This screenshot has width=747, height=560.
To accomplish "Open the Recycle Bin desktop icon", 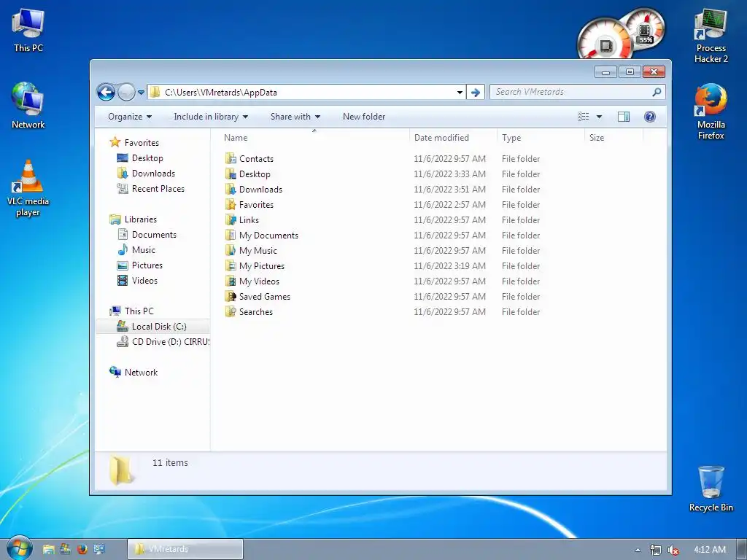I will tap(711, 489).
